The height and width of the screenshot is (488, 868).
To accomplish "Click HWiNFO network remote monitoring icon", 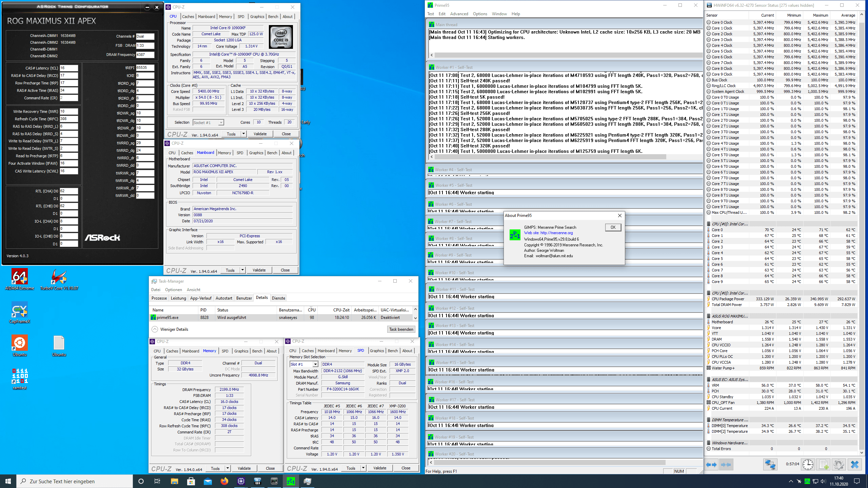I will [x=770, y=465].
